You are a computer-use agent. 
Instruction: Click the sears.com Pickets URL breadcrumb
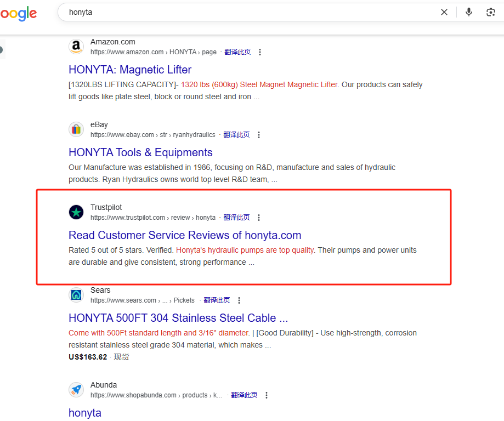pyautogui.click(x=143, y=300)
